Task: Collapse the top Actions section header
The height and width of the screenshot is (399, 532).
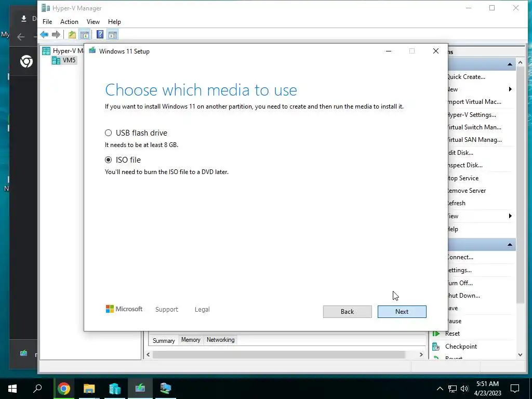Action: (510, 64)
